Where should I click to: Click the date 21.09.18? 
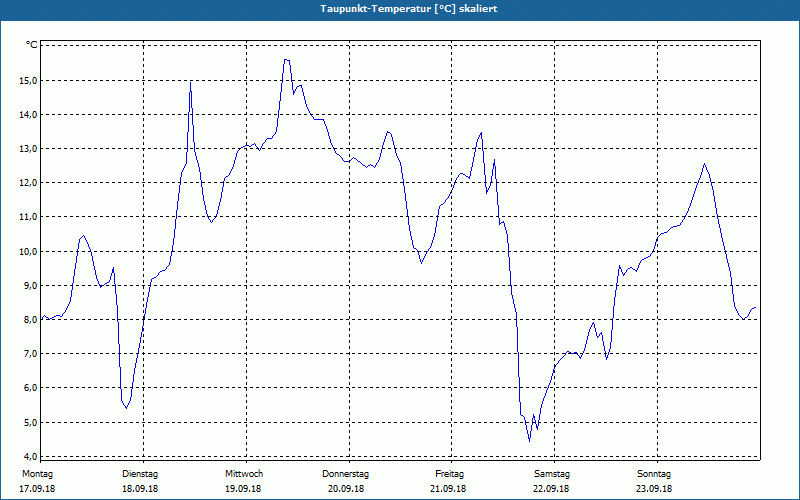click(x=448, y=489)
